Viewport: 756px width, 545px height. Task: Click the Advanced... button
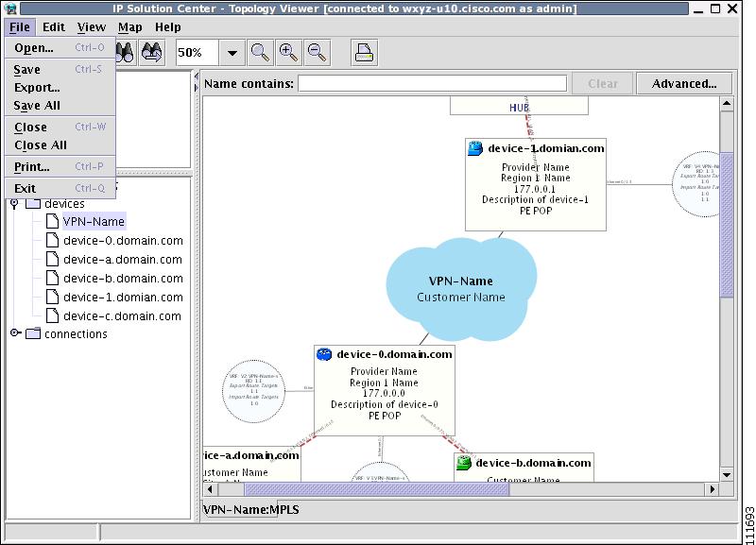pos(684,84)
